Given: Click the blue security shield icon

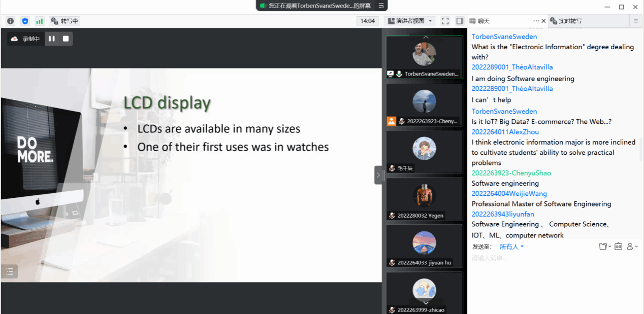Looking at the screenshot, I should click(x=25, y=21).
